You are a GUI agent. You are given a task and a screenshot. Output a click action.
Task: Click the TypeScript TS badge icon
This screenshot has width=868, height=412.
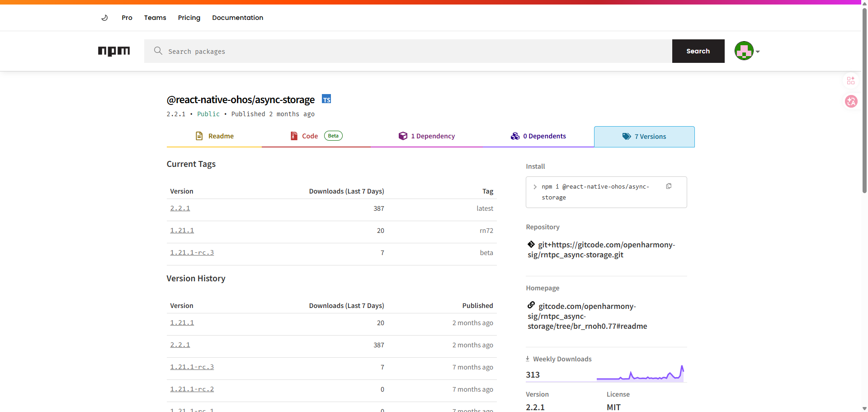click(326, 99)
